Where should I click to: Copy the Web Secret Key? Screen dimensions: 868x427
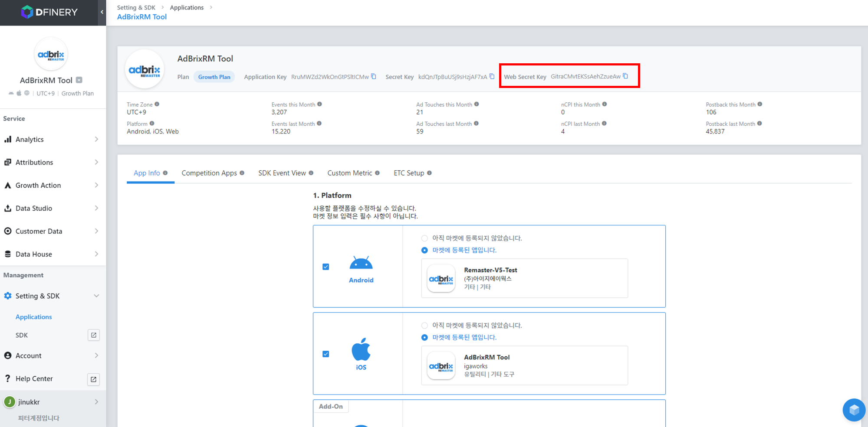pos(625,76)
